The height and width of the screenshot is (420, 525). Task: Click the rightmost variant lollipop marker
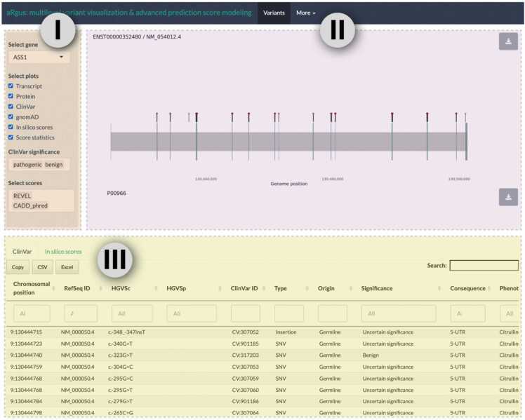click(465, 115)
